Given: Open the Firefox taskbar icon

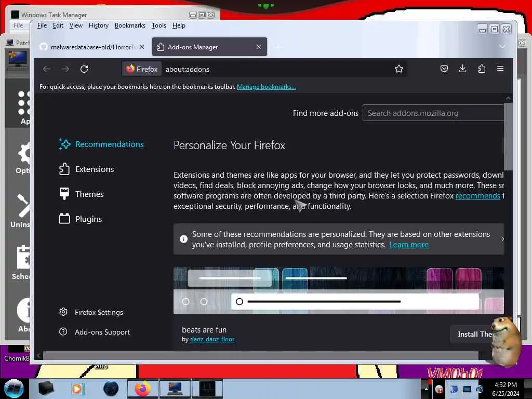Looking at the screenshot, I should click(142, 389).
